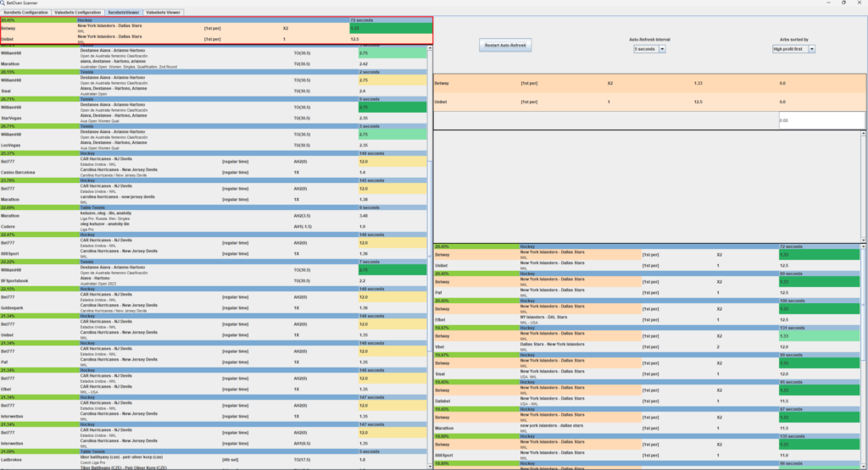The image size is (868, 470).
Task: Click the 22.59% Table Tennis header row
Action: 212,207
